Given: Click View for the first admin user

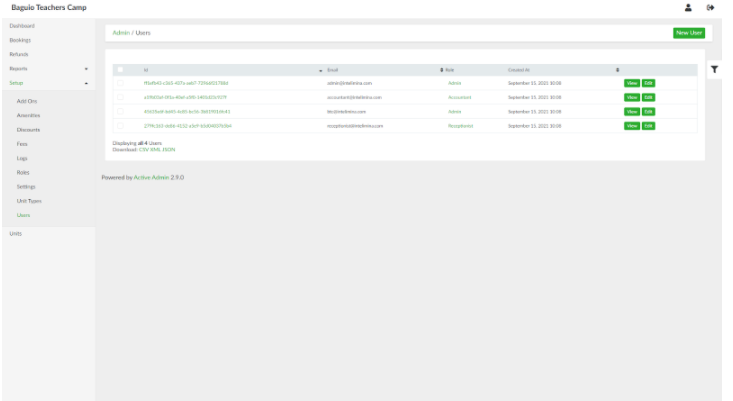Looking at the screenshot, I should click(631, 83).
